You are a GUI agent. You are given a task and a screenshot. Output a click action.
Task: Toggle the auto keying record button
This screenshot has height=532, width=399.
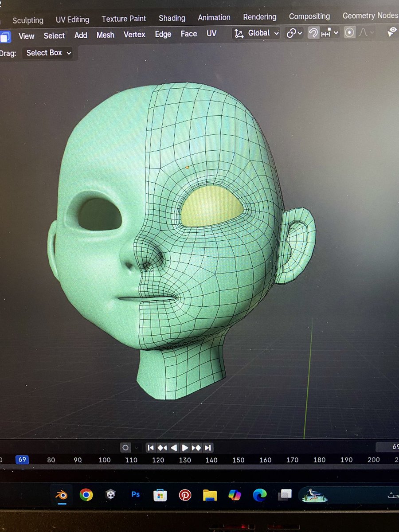[125, 448]
